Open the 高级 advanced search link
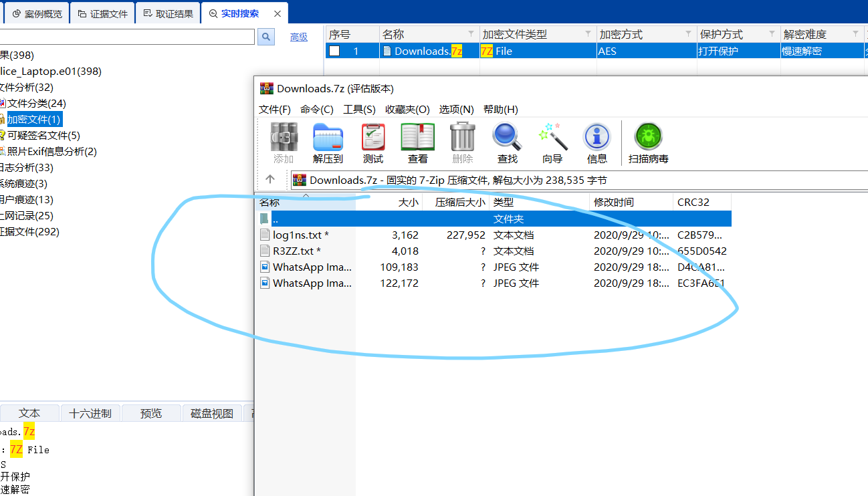 click(298, 37)
